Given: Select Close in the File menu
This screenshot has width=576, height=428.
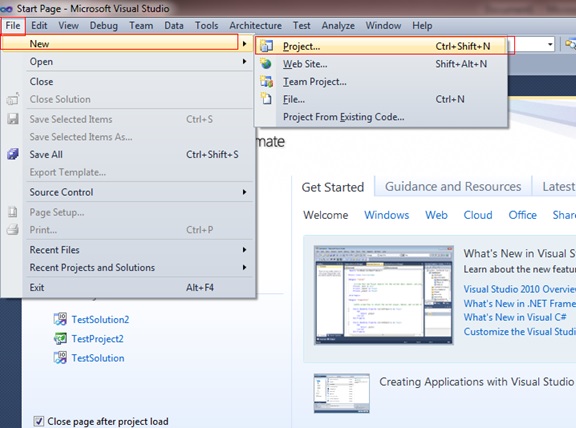Looking at the screenshot, I should pos(128,82).
